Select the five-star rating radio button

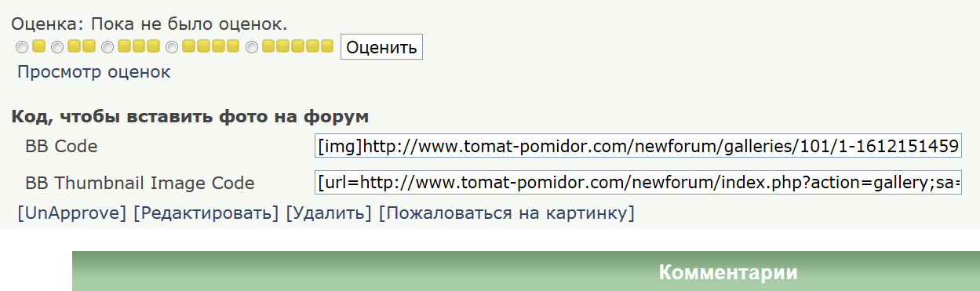point(252,47)
